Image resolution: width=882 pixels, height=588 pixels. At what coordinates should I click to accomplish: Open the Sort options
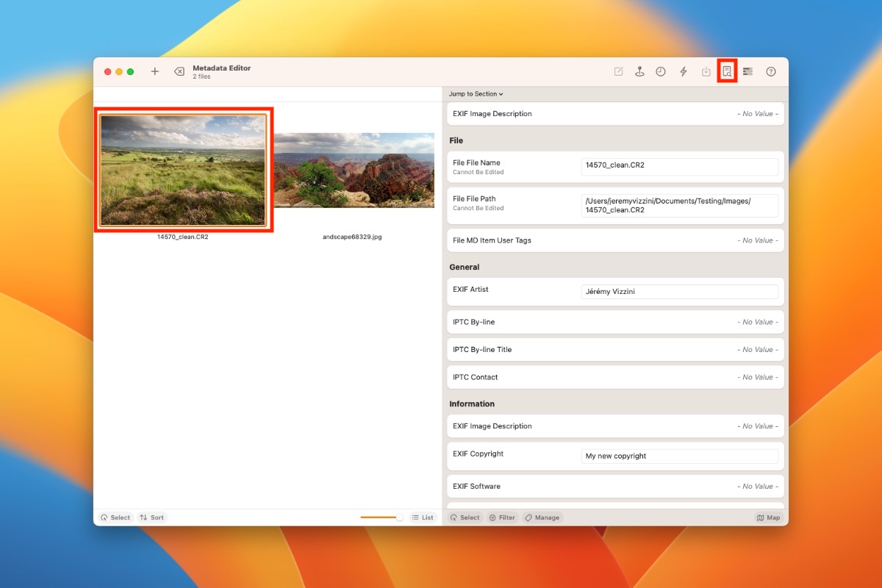pos(152,517)
